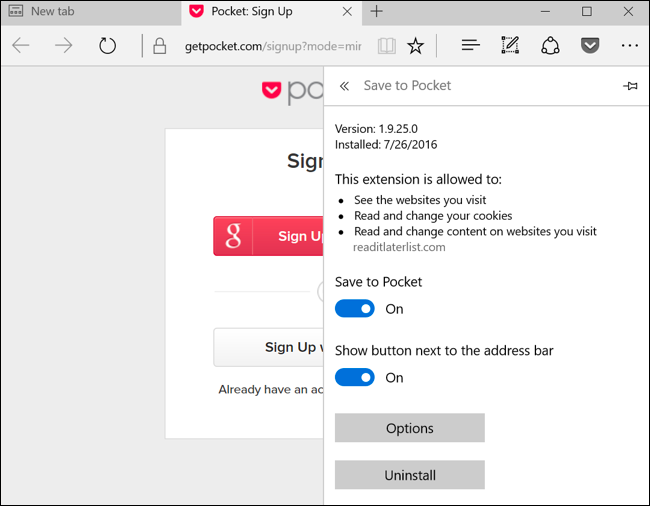Click the Pocket extension toolbar button
The image size is (650, 506).
pyautogui.click(x=590, y=45)
